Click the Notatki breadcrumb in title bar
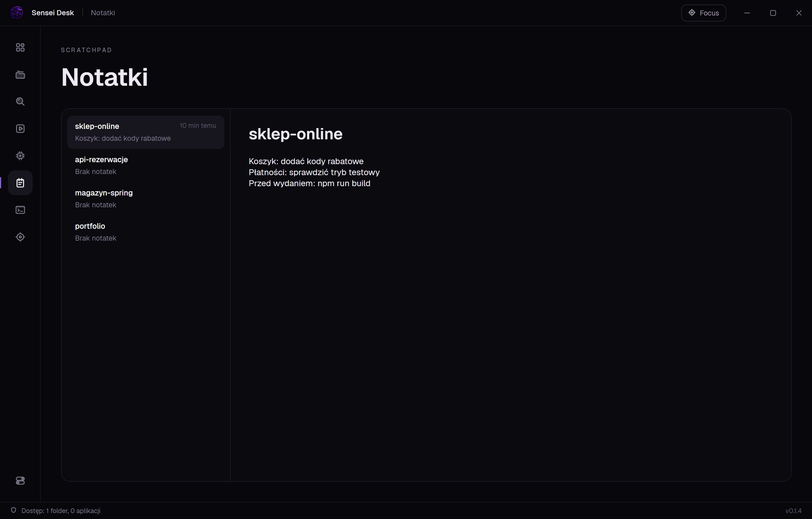The height and width of the screenshot is (519, 812). point(103,13)
